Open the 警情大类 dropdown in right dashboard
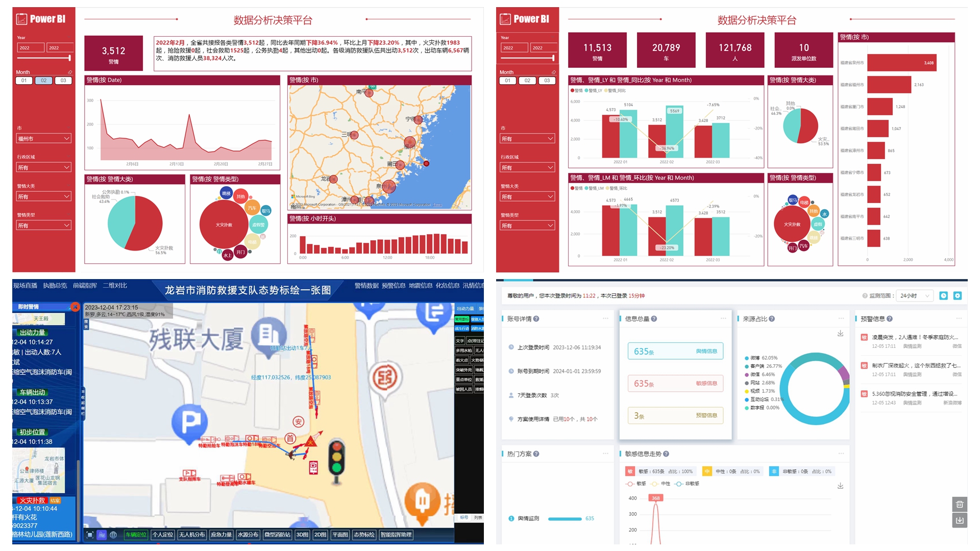Screen dimensions: 980x551 coord(528,196)
